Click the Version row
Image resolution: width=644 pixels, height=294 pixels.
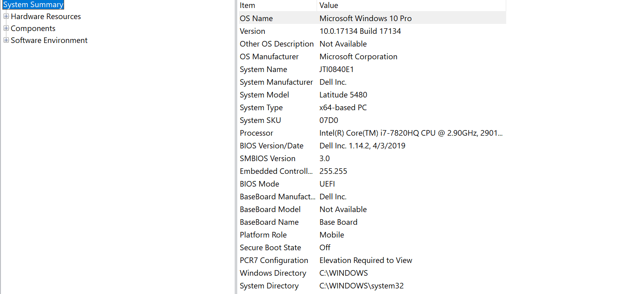[253, 31]
